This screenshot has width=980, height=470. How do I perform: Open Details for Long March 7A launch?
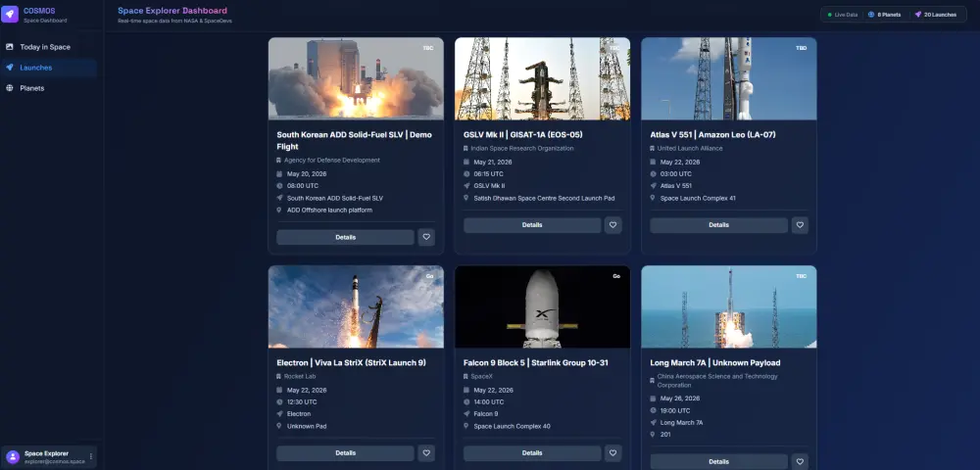click(x=718, y=462)
